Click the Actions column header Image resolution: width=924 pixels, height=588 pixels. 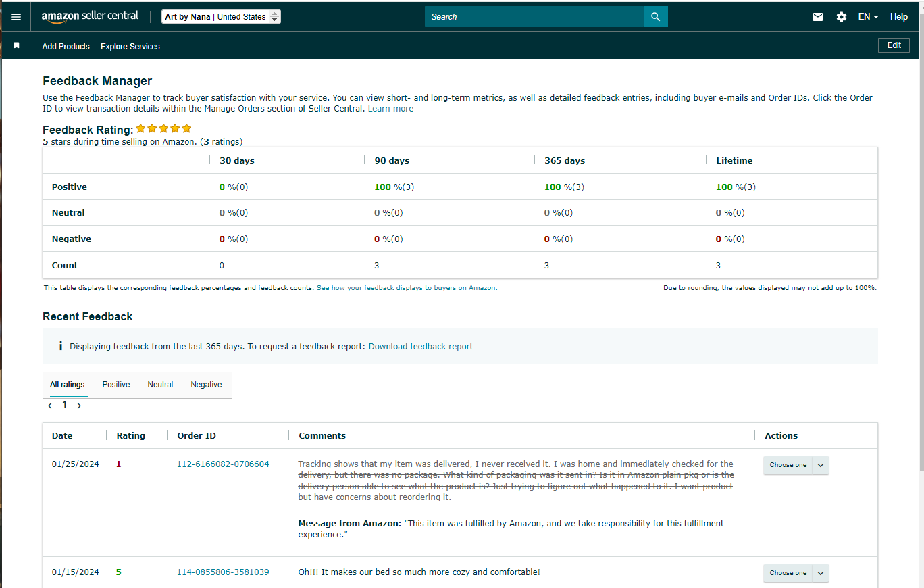781,436
